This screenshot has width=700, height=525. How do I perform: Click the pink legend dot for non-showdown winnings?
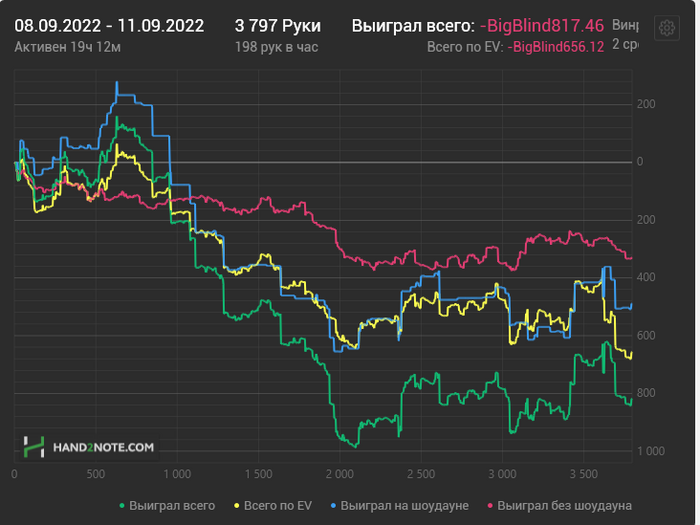point(490,506)
